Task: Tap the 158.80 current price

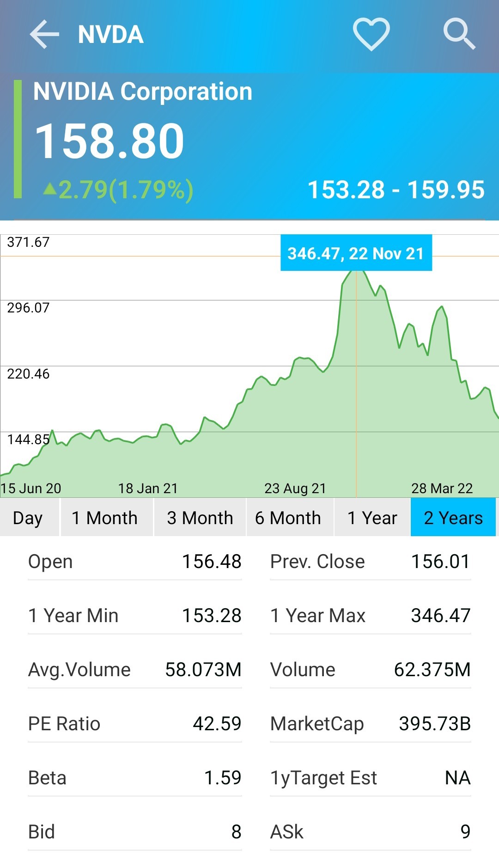Action: point(110,141)
